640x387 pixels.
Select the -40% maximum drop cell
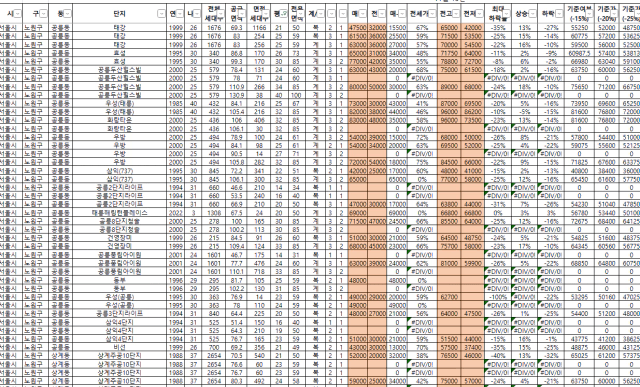[497, 355]
